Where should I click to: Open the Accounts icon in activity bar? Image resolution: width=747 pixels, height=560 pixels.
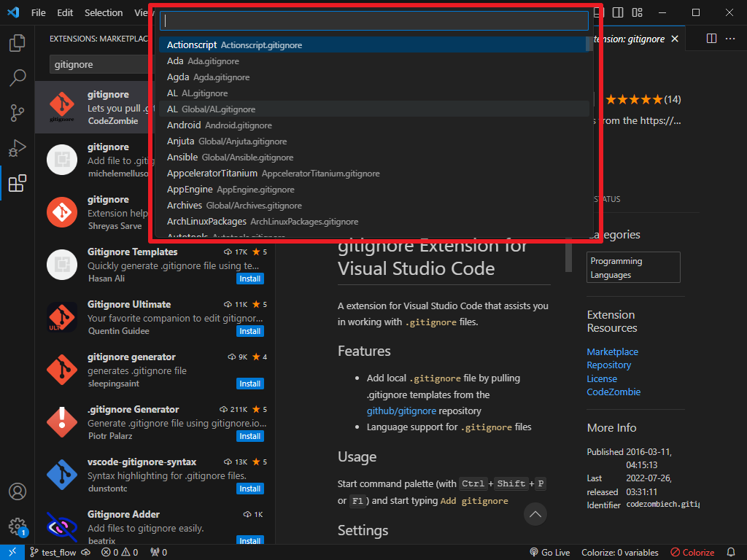point(18,491)
